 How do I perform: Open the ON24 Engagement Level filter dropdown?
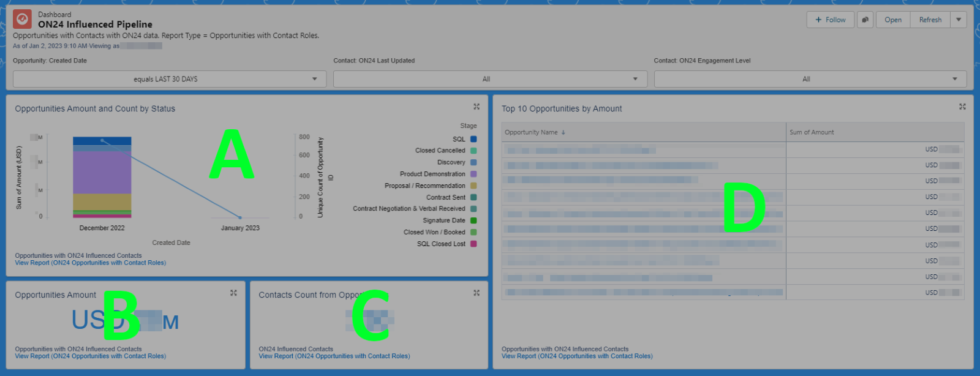(810, 79)
